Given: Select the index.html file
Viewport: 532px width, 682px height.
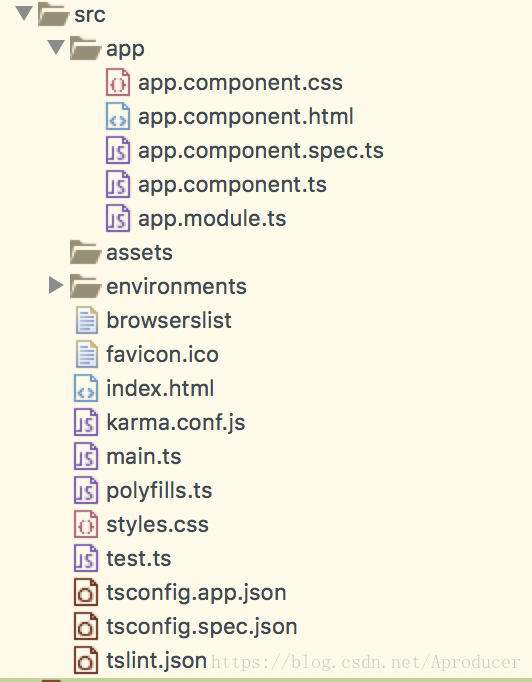Looking at the screenshot, I should pos(160,388).
